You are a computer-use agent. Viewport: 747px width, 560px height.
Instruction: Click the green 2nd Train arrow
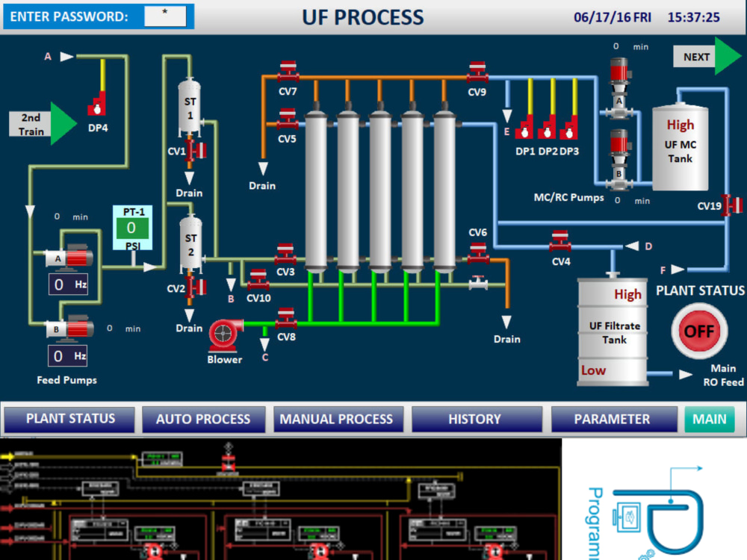(x=63, y=123)
